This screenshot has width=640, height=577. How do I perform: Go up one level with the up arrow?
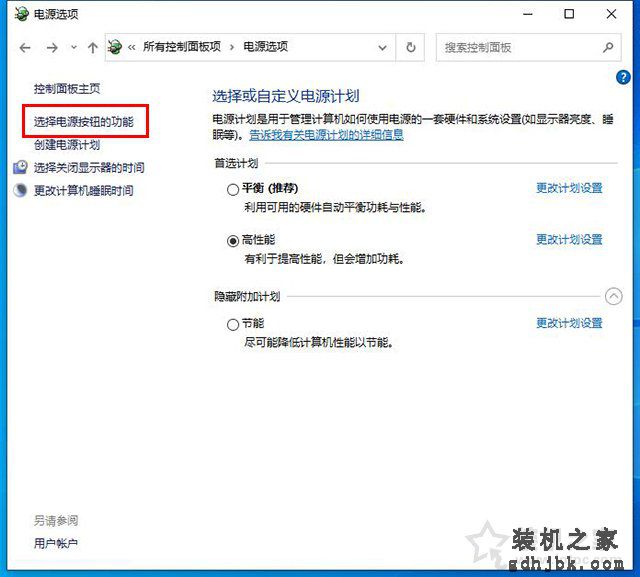tap(93, 48)
